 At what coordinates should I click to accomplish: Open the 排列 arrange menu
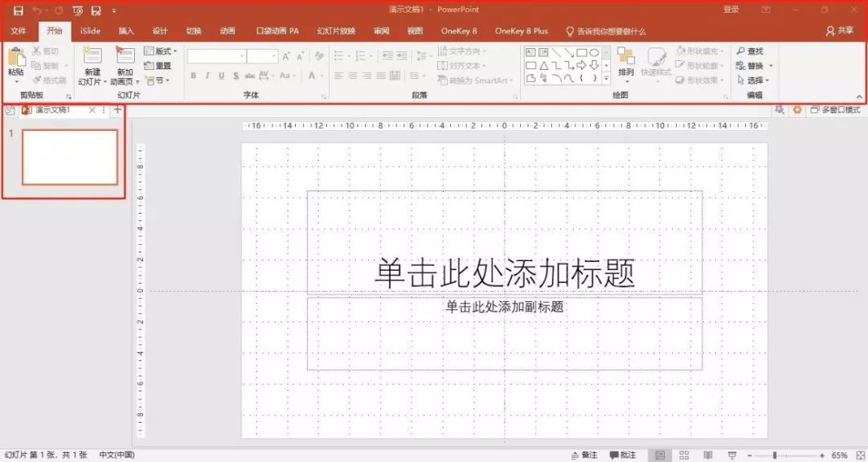pyautogui.click(x=626, y=65)
